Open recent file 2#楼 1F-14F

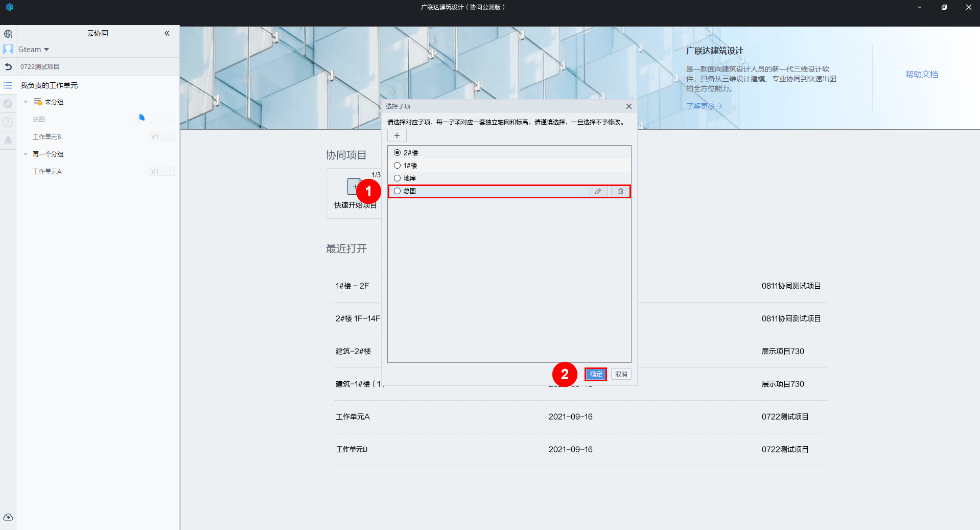point(358,318)
